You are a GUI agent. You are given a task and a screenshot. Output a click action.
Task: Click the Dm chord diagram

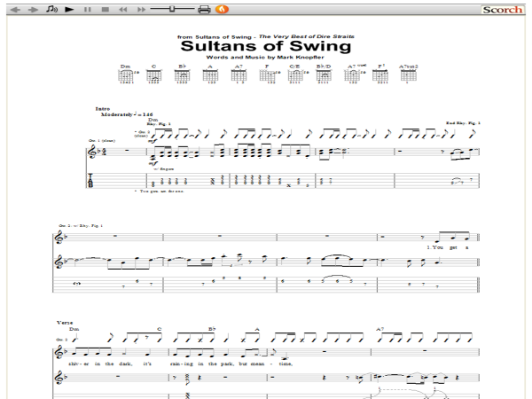pos(127,74)
